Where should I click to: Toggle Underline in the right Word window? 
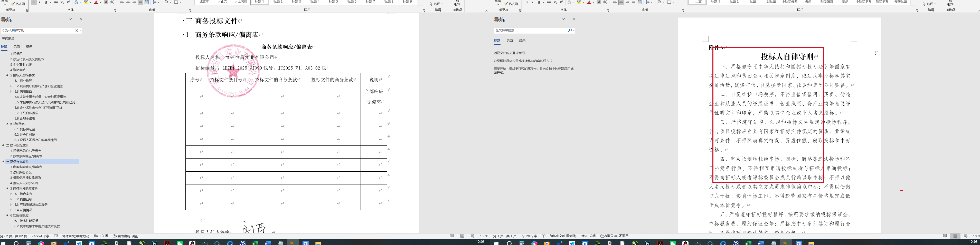(539, 2)
